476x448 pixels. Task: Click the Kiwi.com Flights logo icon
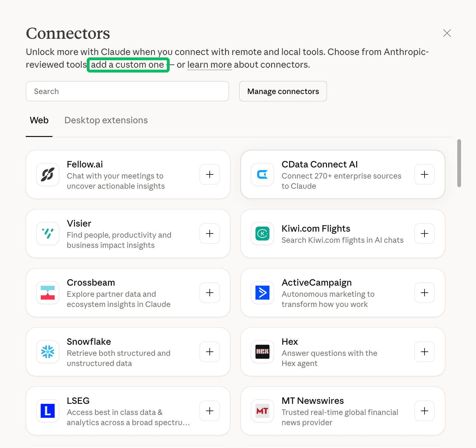[x=262, y=234]
